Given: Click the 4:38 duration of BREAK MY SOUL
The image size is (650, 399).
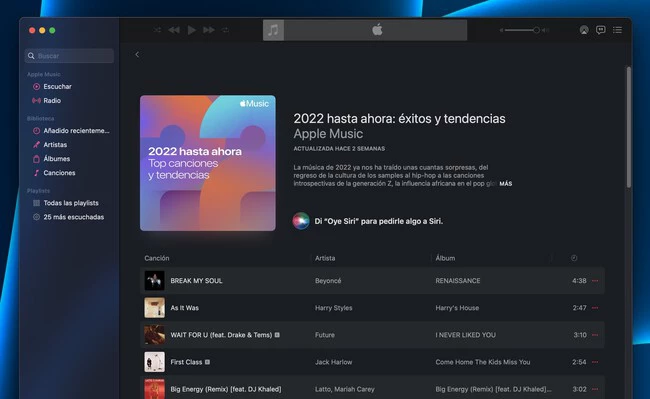Looking at the screenshot, I should [579, 281].
